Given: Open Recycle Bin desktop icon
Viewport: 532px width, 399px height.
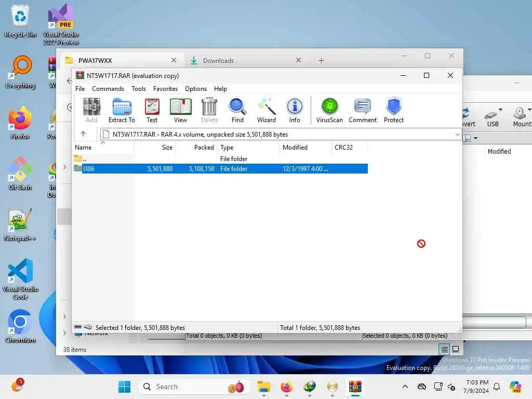Looking at the screenshot, I should [x=20, y=21].
